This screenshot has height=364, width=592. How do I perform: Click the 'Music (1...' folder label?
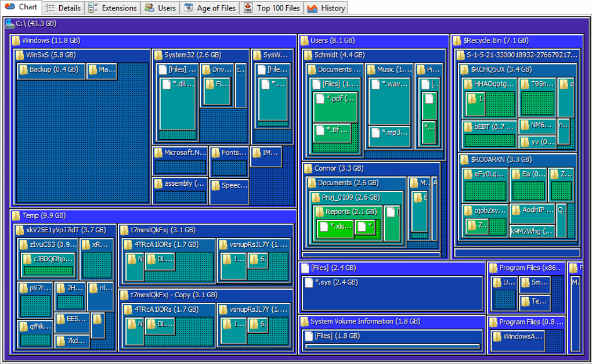(x=394, y=70)
